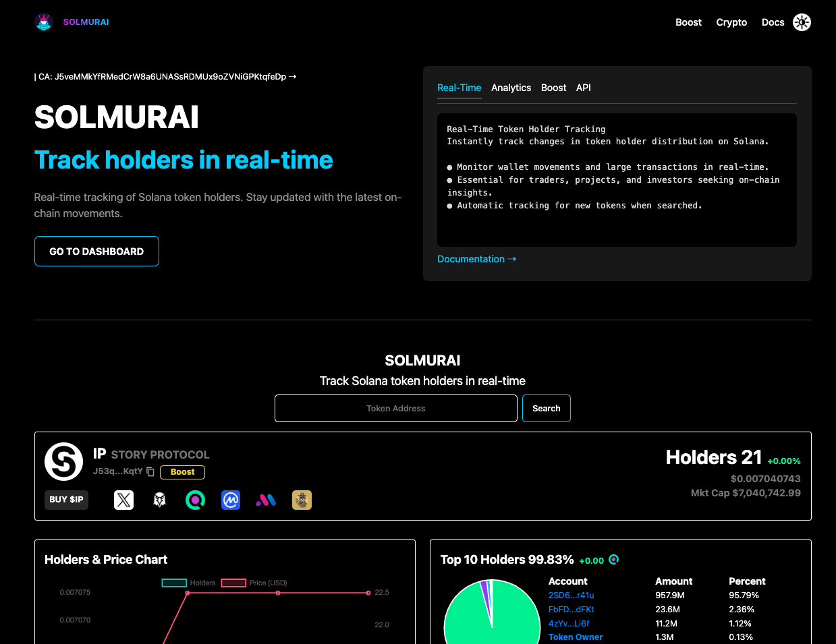Click the pink and blue M-shaped icon
This screenshot has height=644, width=836.
266,500
